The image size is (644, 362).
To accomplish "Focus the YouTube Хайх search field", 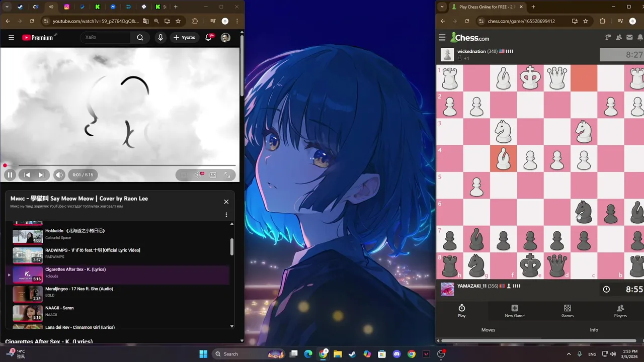I will 107,37.
